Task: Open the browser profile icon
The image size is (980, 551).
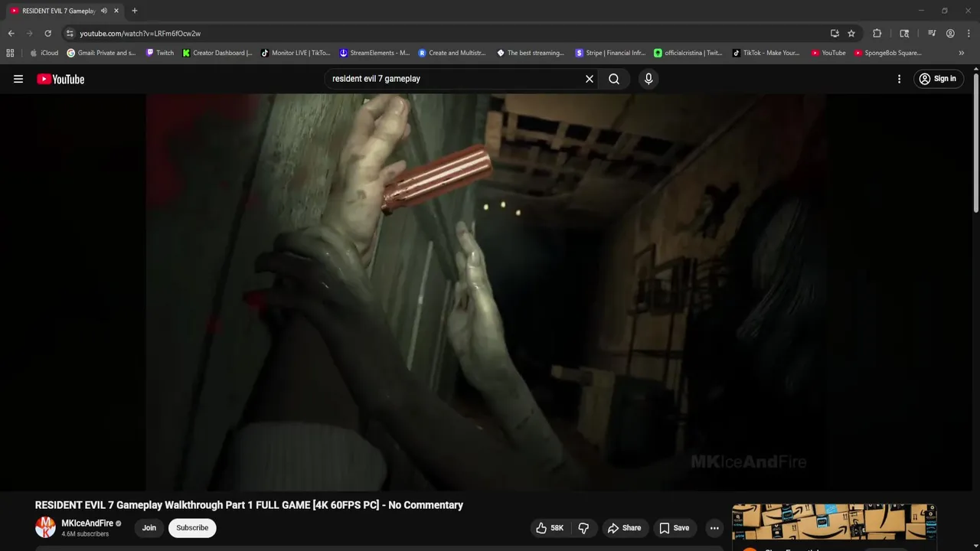Action: [x=950, y=34]
